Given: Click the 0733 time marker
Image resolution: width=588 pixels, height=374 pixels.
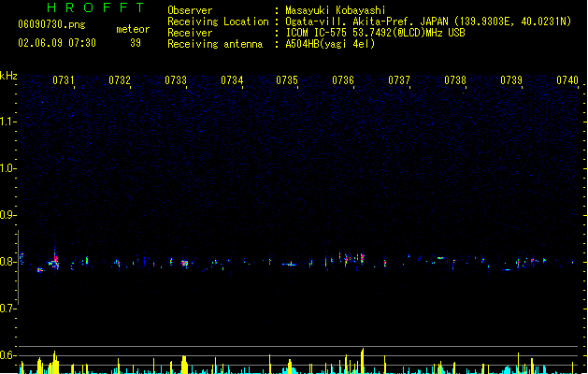Looking at the screenshot, I should (x=176, y=80).
